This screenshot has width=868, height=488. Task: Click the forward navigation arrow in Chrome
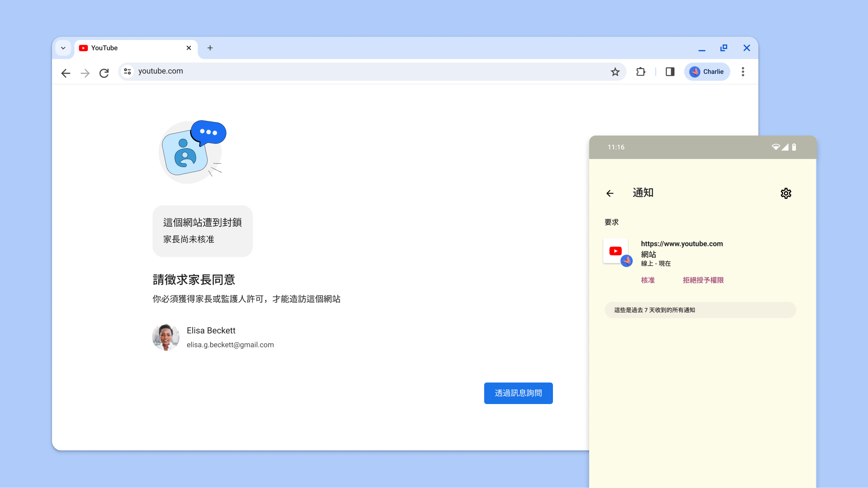point(85,73)
